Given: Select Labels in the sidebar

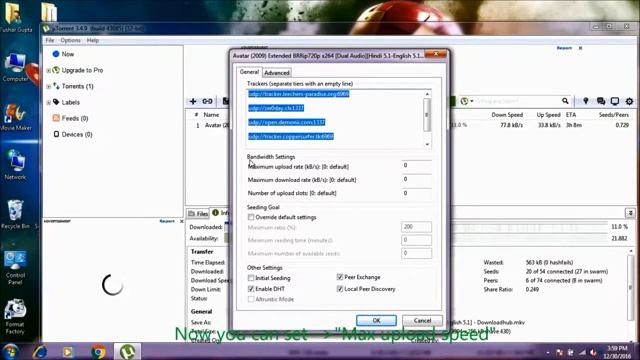Looking at the screenshot, I should pos(70,102).
